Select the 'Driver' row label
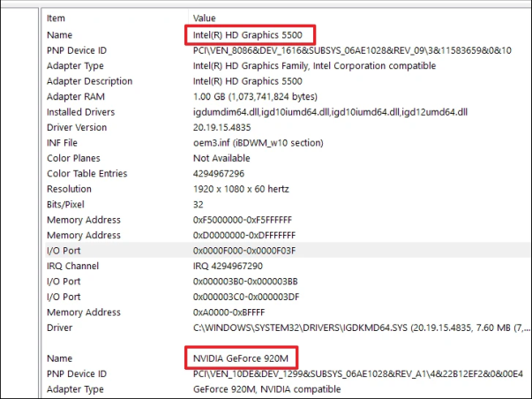 (x=60, y=327)
